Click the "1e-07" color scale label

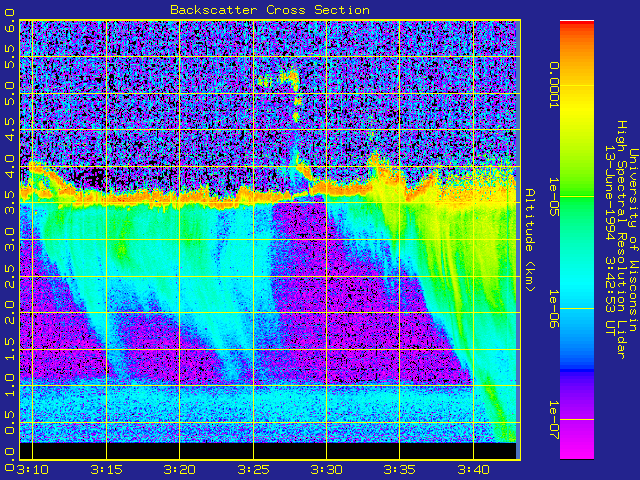pos(553,420)
